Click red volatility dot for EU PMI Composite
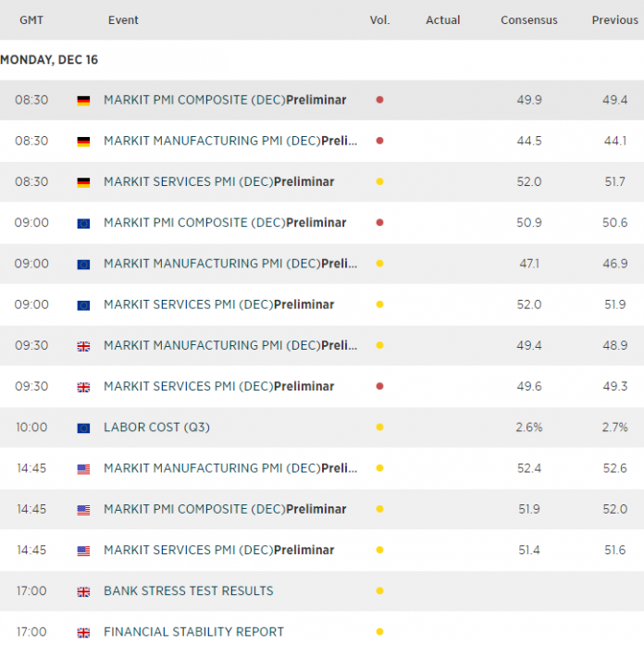 (x=379, y=222)
